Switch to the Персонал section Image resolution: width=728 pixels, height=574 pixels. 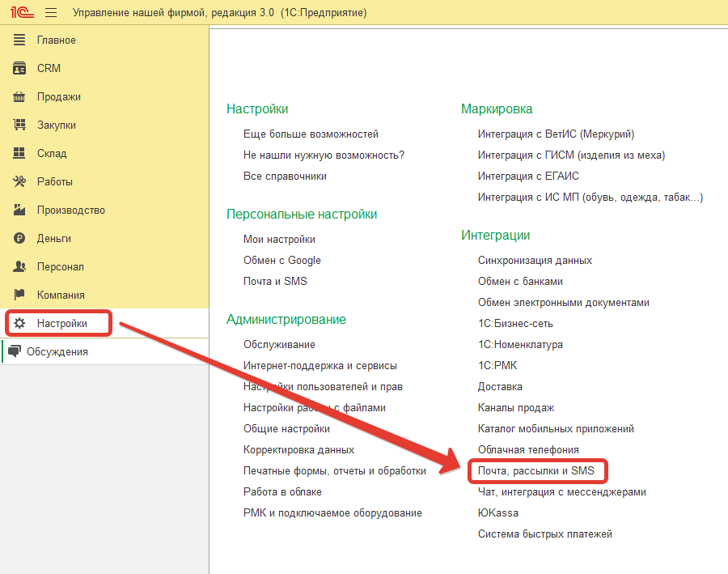[61, 267]
